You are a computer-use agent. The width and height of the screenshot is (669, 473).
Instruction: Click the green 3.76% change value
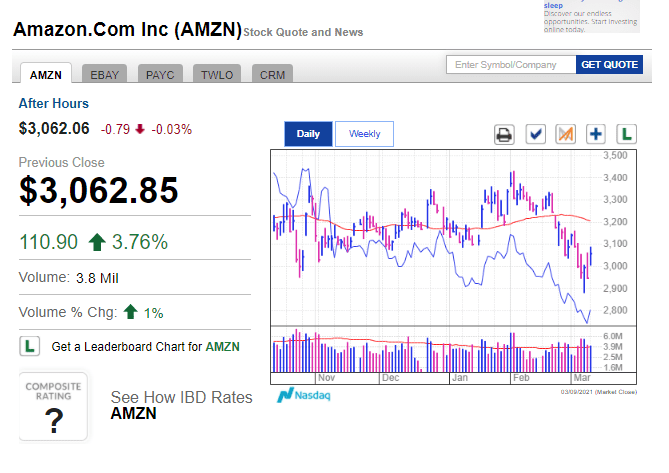(x=140, y=242)
